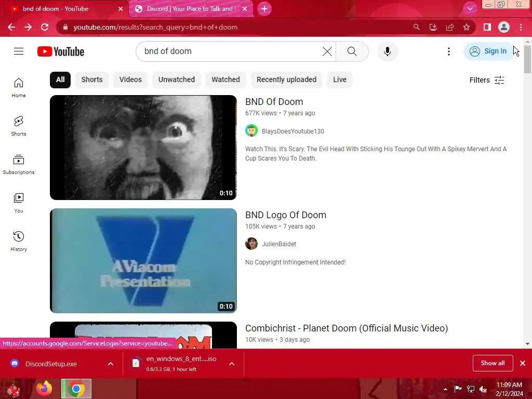Click Show all downloads

coord(493,363)
